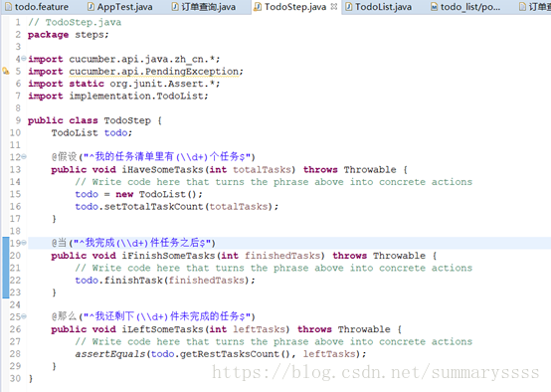Switch to the todo.feature editor tab

click(x=36, y=7)
